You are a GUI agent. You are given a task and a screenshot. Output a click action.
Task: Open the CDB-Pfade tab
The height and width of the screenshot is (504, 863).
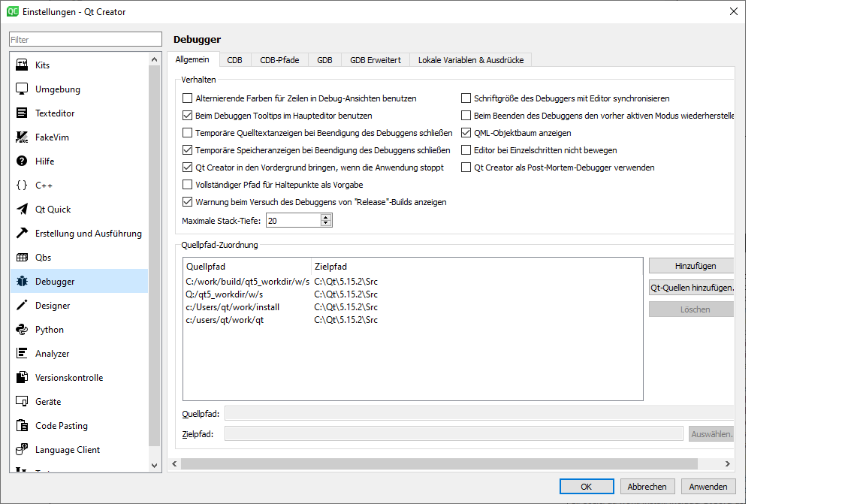coord(279,60)
